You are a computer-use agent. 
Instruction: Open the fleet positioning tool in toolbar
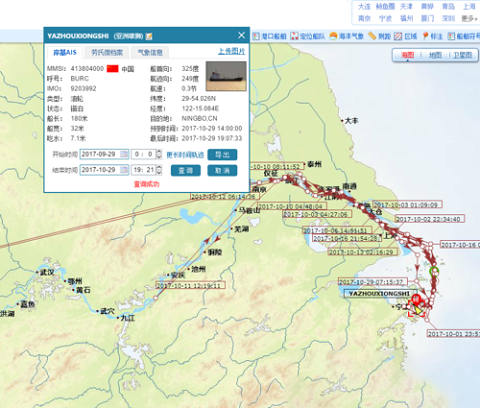[x=307, y=36]
